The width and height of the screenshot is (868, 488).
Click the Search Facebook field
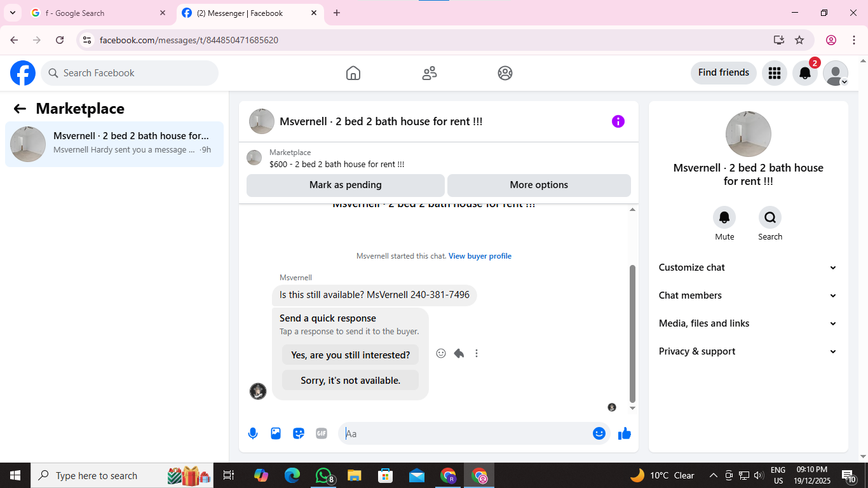click(130, 73)
